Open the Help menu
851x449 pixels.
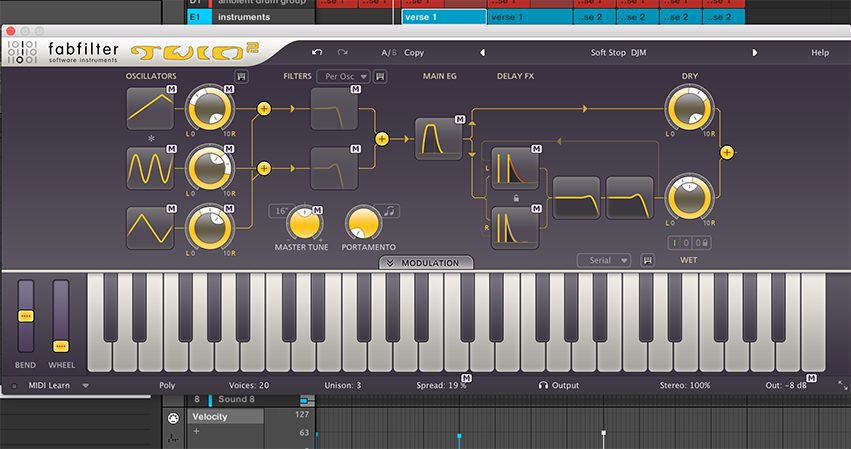820,52
